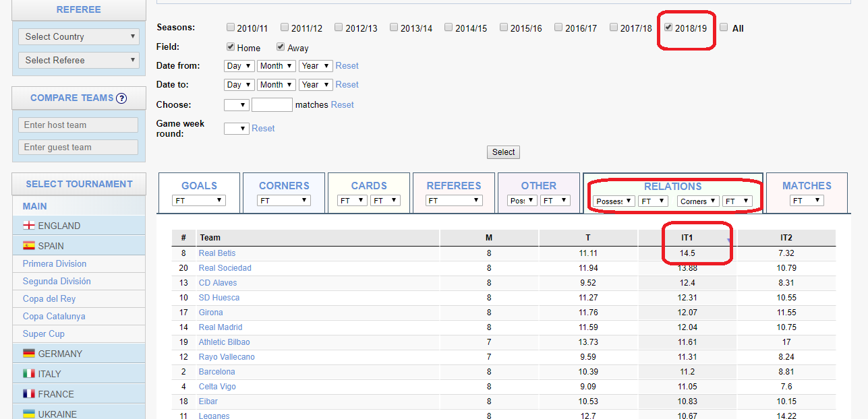The width and height of the screenshot is (868, 419).
Task: Open Date from Year dropdown
Action: (316, 66)
